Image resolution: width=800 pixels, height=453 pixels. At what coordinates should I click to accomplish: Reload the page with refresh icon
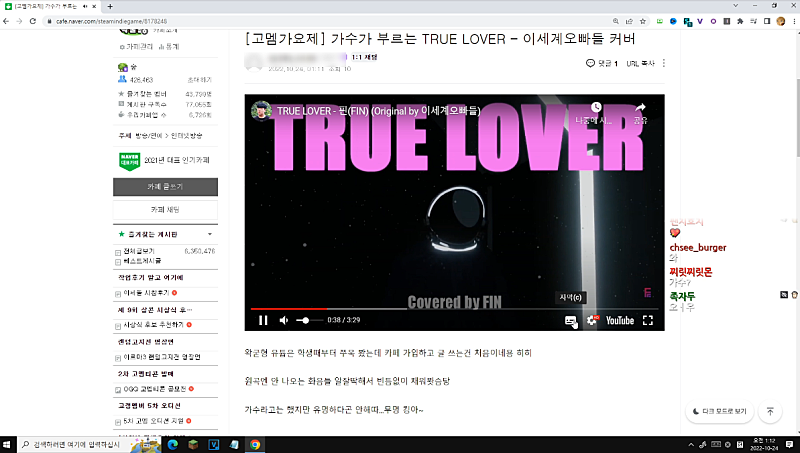click(x=33, y=21)
